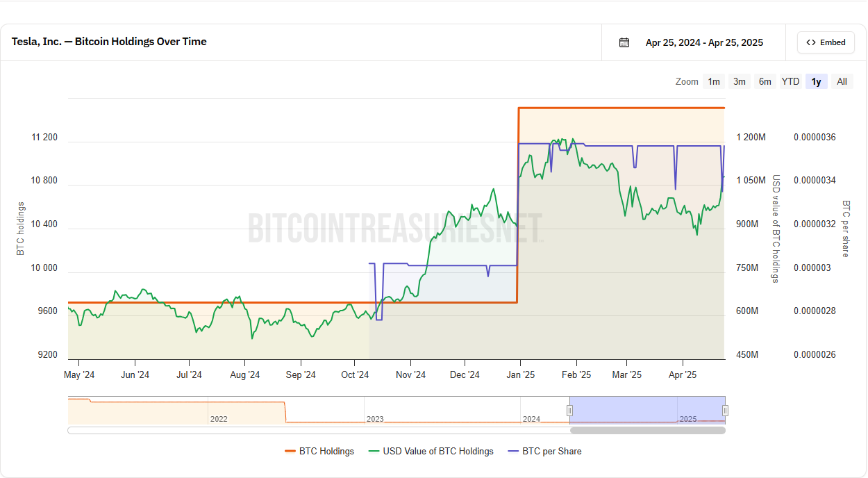Screen dimensions: 868x478
Task: Click the Apr '25 x-axis label
Action: coord(682,375)
